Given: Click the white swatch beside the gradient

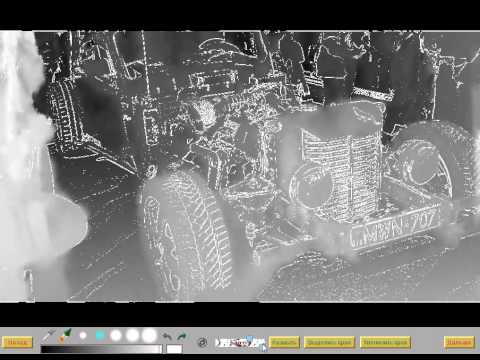Looking at the screenshot, I should pyautogui.click(x=174, y=349).
